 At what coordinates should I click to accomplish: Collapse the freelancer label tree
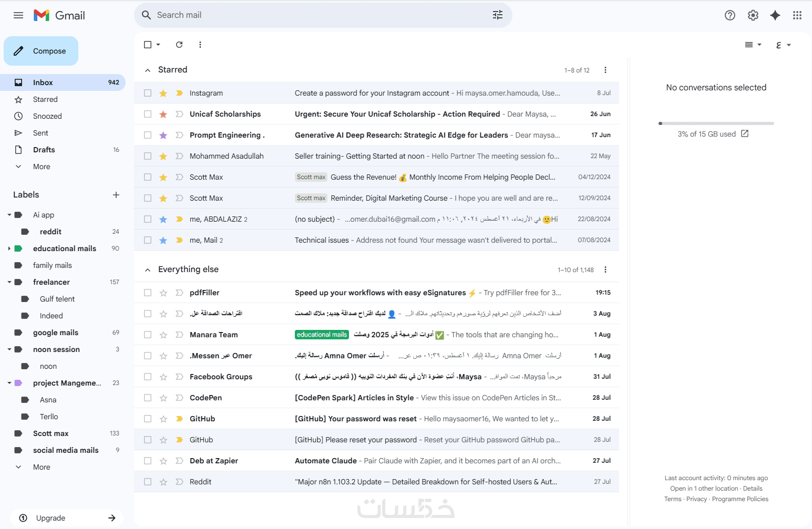coord(9,282)
